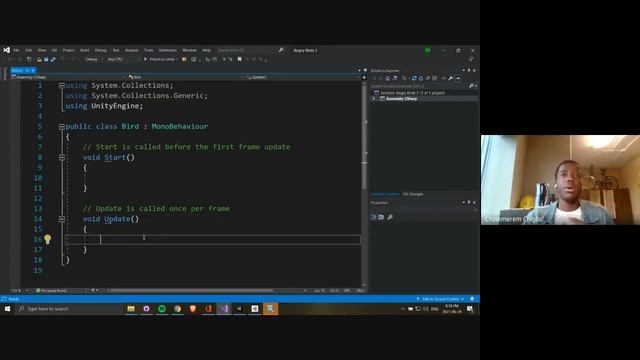640x360 pixels.
Task: Open the Debug menu
Action: click(100, 50)
